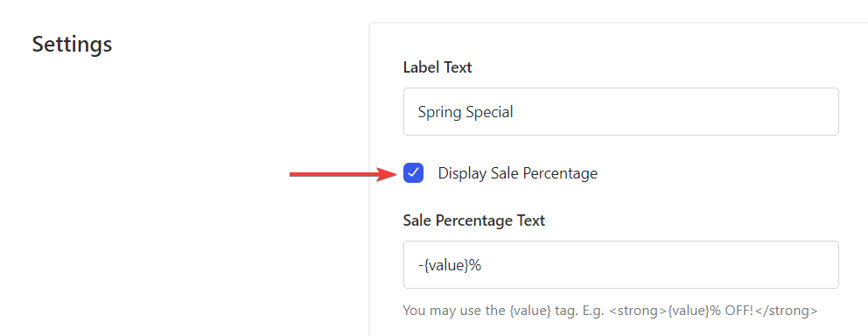Click the white checkmark icon
Screen dimensions: 868x336
click(413, 172)
